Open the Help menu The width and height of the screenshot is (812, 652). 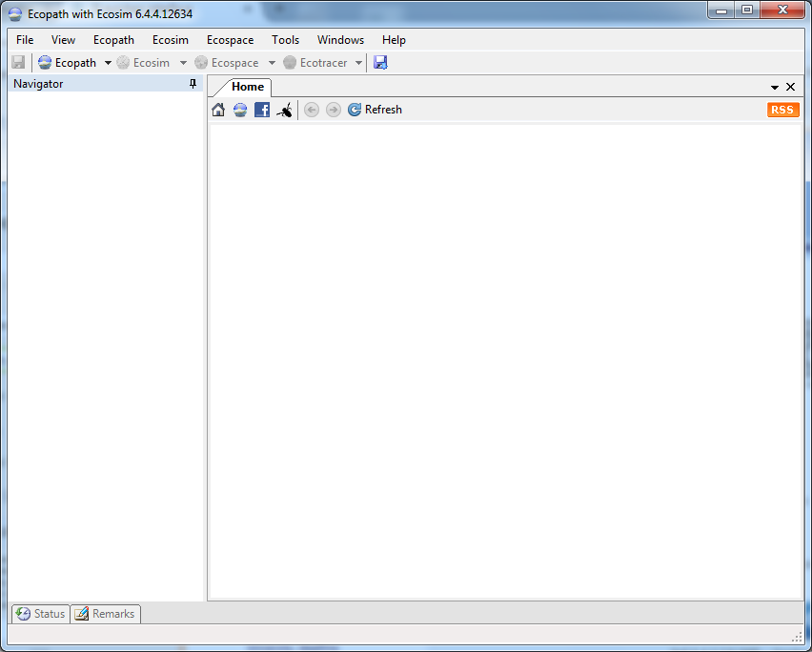[x=395, y=40]
